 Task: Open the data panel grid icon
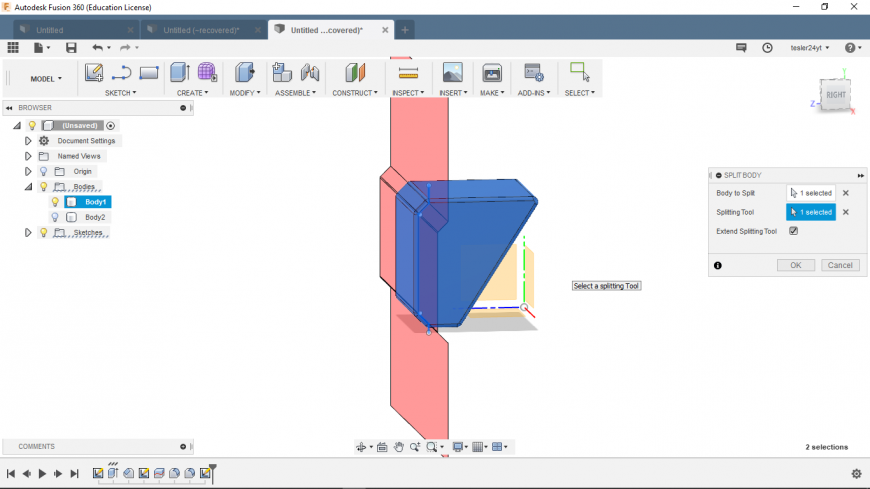(13, 47)
